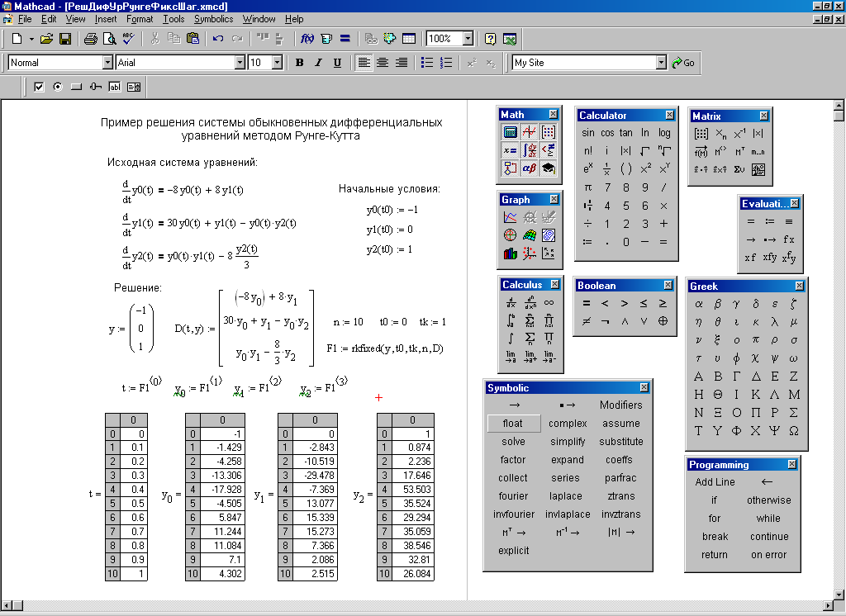846x616 pixels.
Task: Expand the Arial font dropdown
Action: tap(240, 63)
